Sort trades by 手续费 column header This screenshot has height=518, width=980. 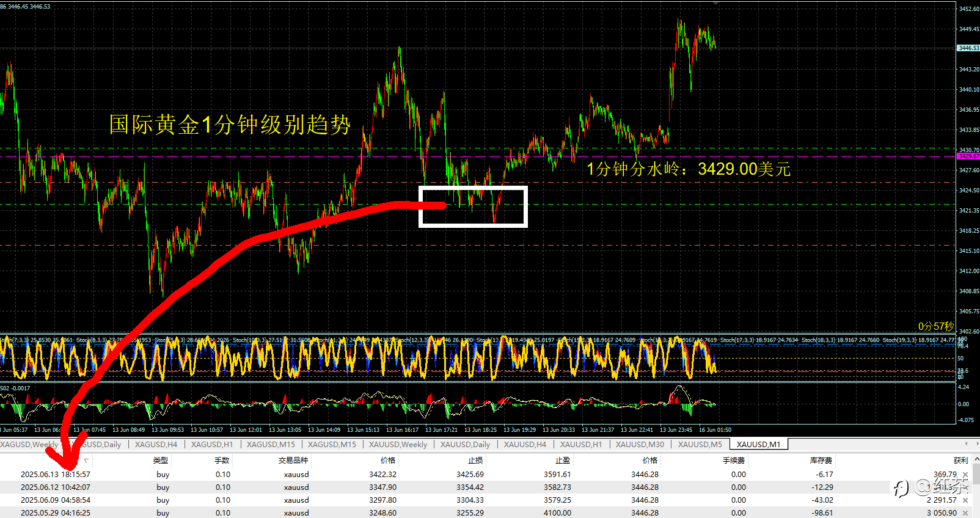click(734, 461)
